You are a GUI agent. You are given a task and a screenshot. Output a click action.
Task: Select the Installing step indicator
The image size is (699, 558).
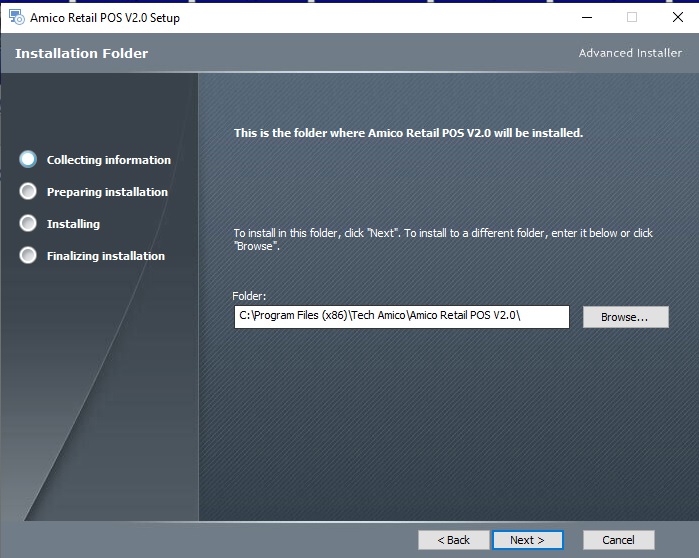pos(28,223)
